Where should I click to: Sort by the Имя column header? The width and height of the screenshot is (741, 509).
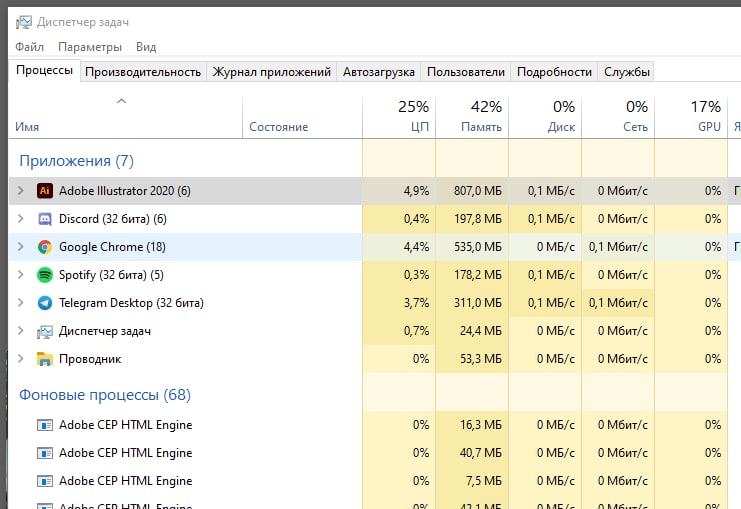[125, 118]
